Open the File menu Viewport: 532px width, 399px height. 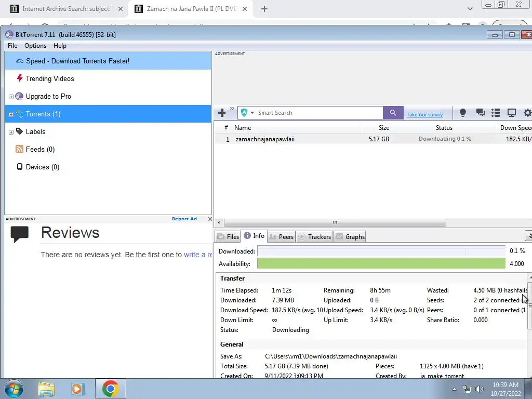[12, 46]
